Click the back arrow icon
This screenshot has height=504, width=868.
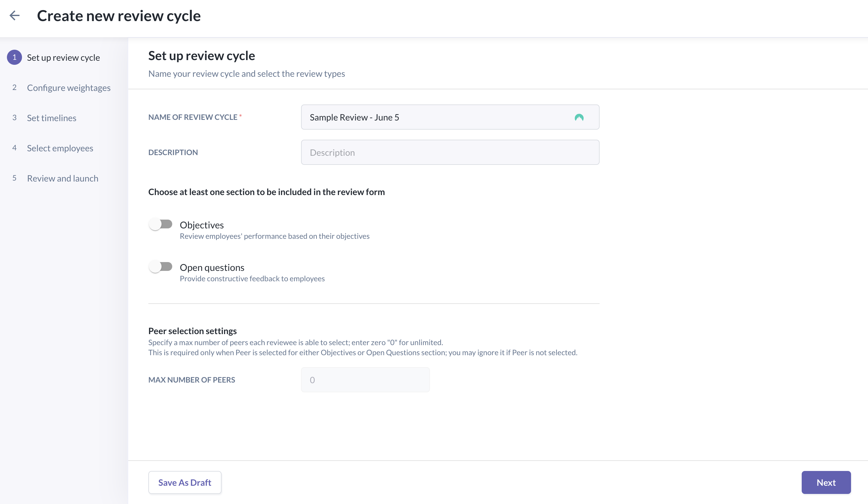[x=14, y=15]
